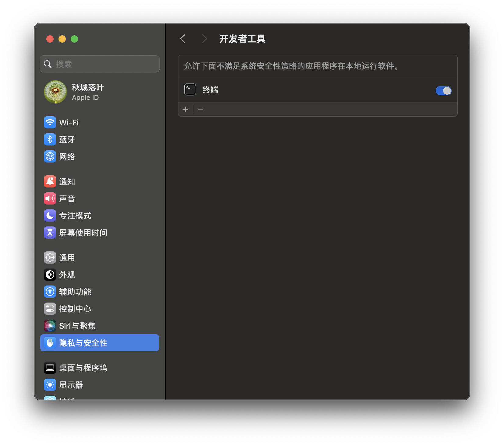Viewport: 504px width, 445px height.
Task: Select the 辅助功能 label
Action: click(x=75, y=292)
